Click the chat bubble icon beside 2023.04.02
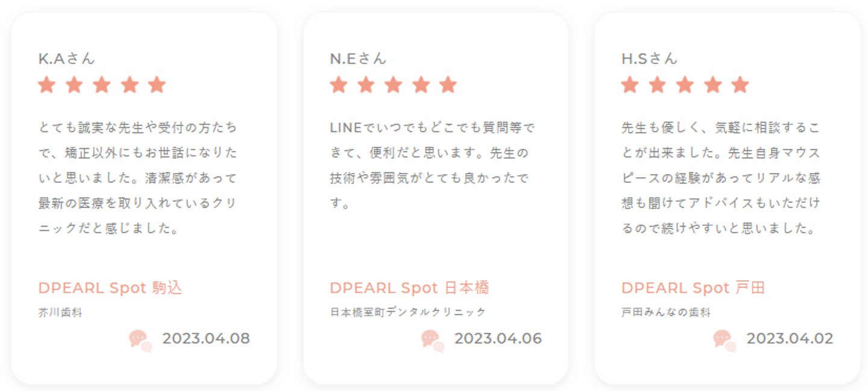868x391 pixels. pos(725,341)
